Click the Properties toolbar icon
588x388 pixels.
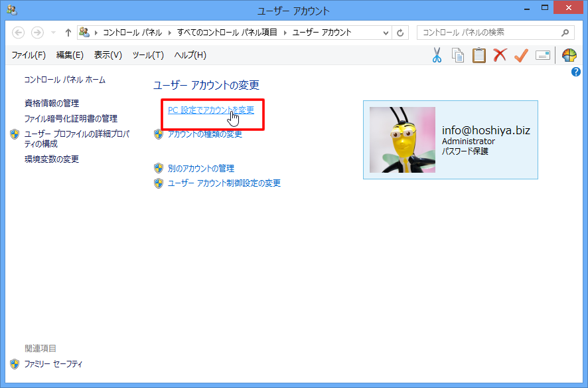coord(543,55)
